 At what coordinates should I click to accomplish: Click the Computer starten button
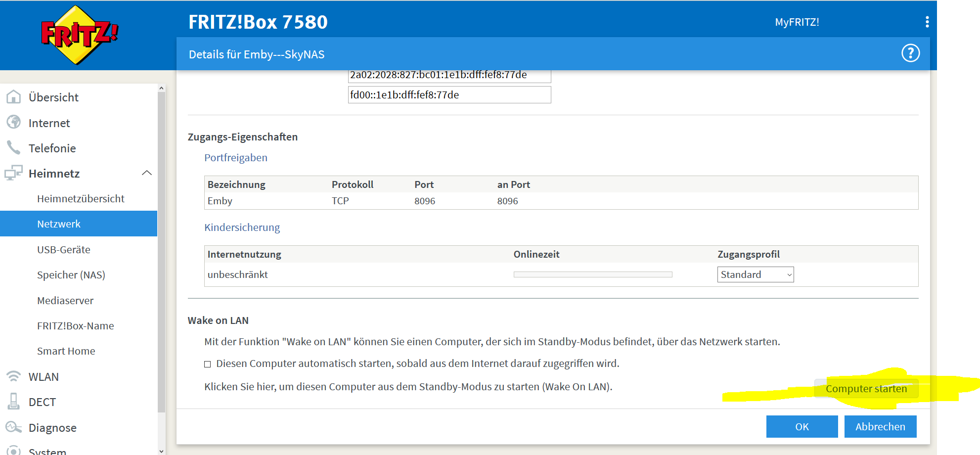866,389
